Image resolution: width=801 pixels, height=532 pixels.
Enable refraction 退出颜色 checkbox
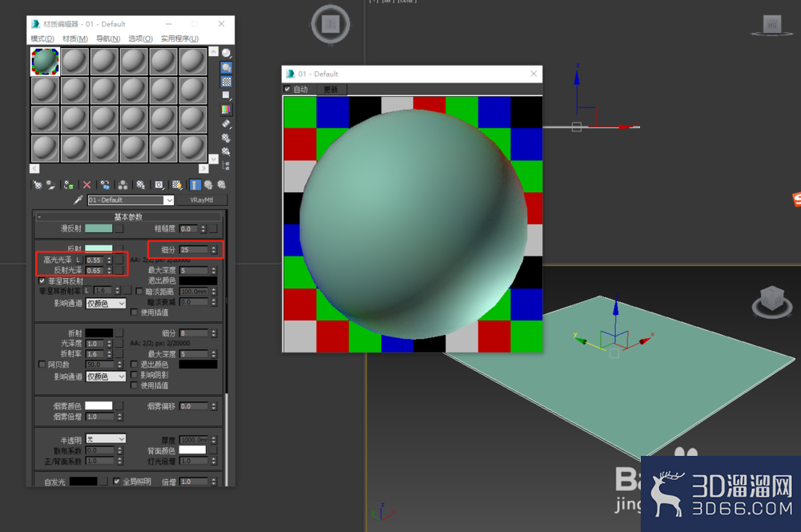[134, 365]
